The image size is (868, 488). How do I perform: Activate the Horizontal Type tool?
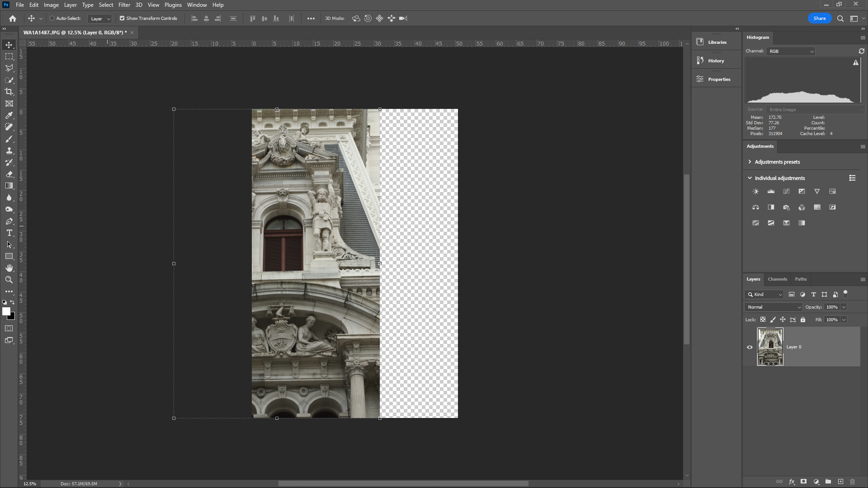point(9,233)
